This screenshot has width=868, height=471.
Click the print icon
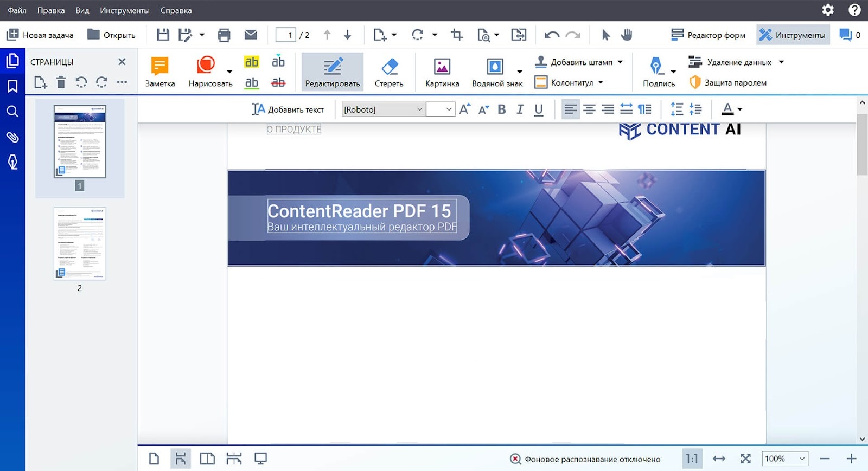coord(224,35)
